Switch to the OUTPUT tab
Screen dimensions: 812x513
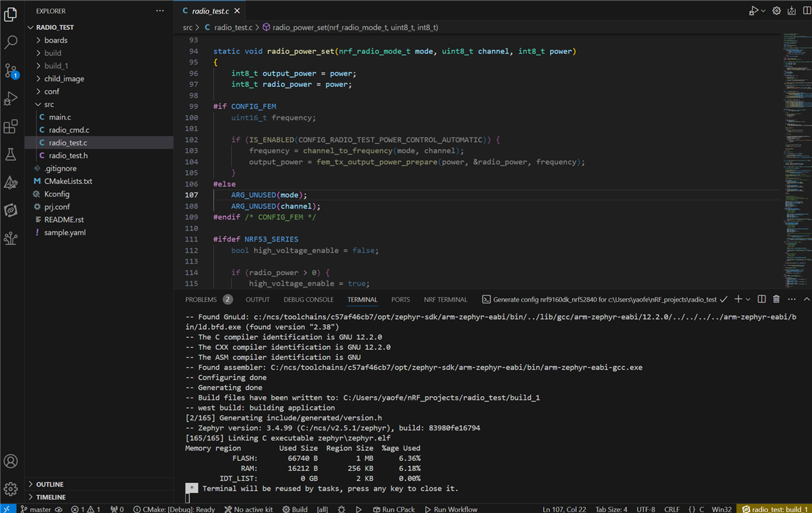point(257,299)
